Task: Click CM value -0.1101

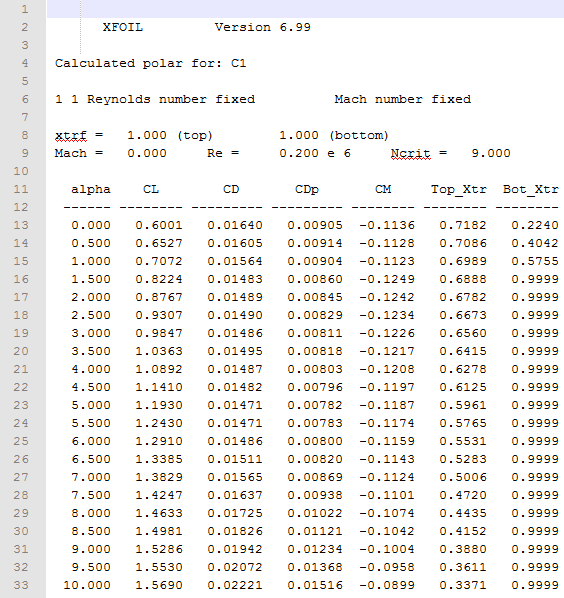Action: [387, 495]
